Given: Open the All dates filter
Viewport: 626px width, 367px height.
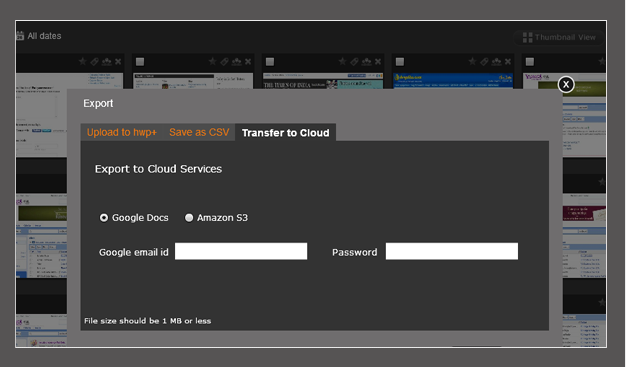Looking at the screenshot, I should (x=39, y=36).
